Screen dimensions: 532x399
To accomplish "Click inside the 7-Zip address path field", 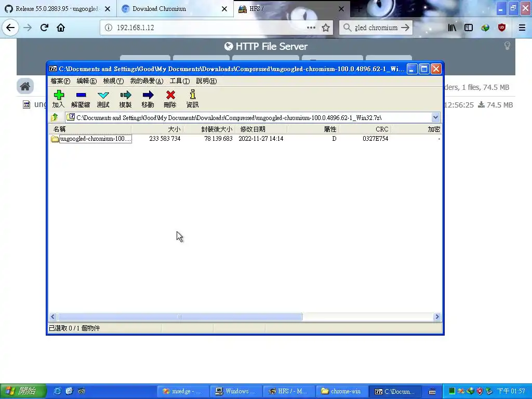I will [249, 117].
